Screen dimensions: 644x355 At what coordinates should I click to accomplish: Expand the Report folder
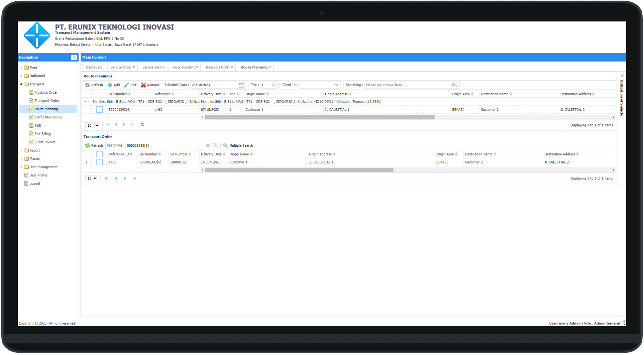point(21,151)
